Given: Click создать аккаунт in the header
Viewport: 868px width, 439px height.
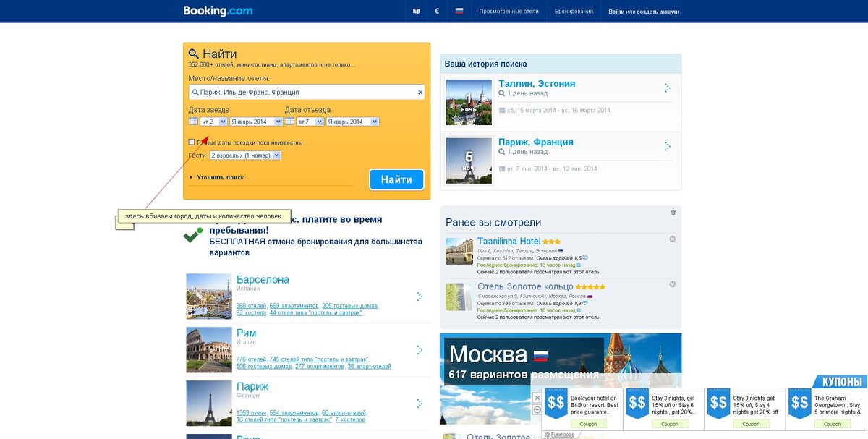Looking at the screenshot, I should click(x=658, y=12).
